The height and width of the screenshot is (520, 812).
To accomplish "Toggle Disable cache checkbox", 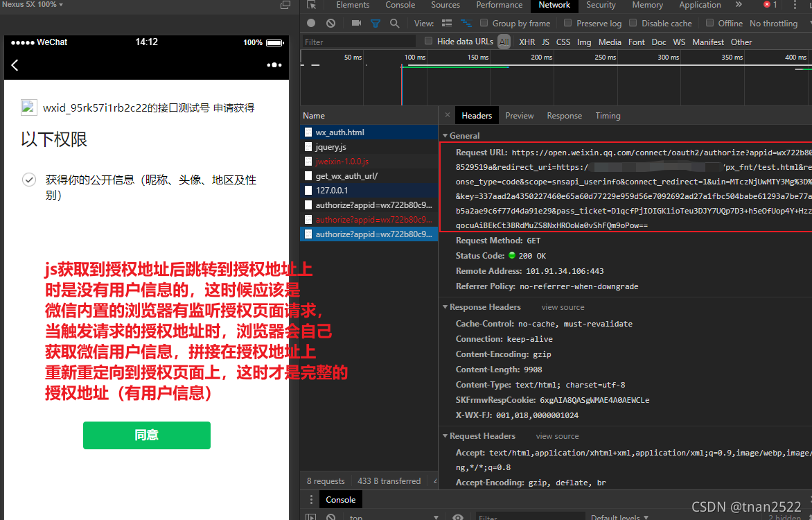I will [x=633, y=23].
